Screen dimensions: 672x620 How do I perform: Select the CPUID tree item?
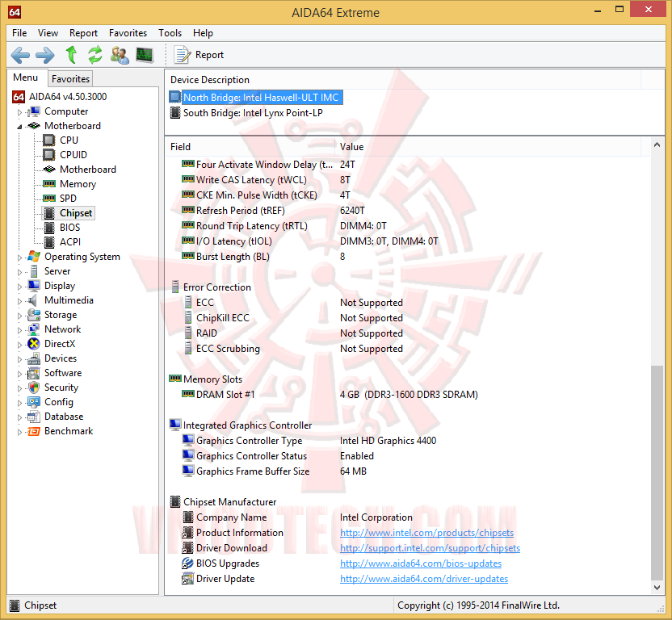point(73,155)
